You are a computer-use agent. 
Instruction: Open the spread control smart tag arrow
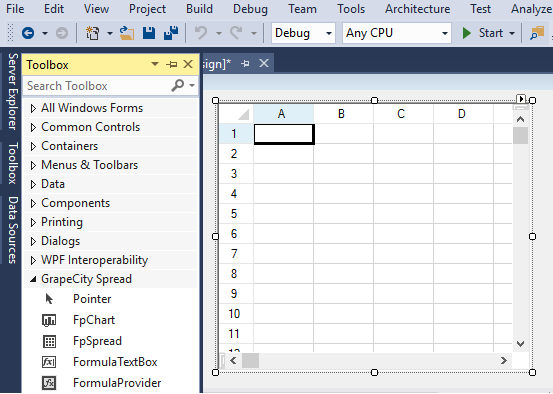(x=521, y=98)
